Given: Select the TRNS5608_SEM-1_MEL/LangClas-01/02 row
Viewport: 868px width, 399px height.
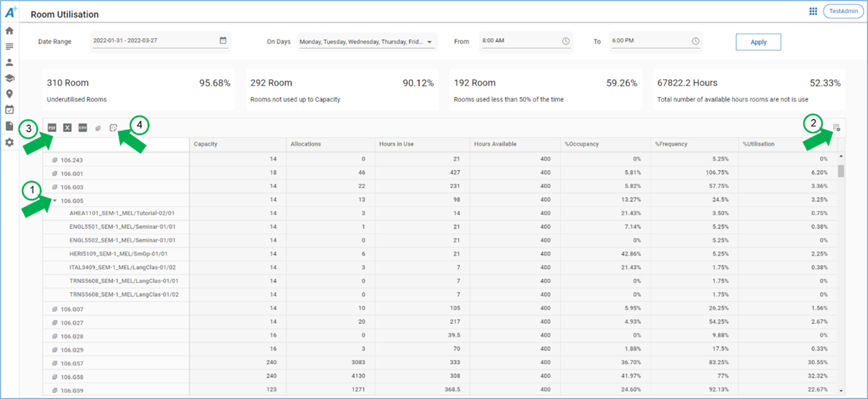Looking at the screenshot, I should [440, 294].
